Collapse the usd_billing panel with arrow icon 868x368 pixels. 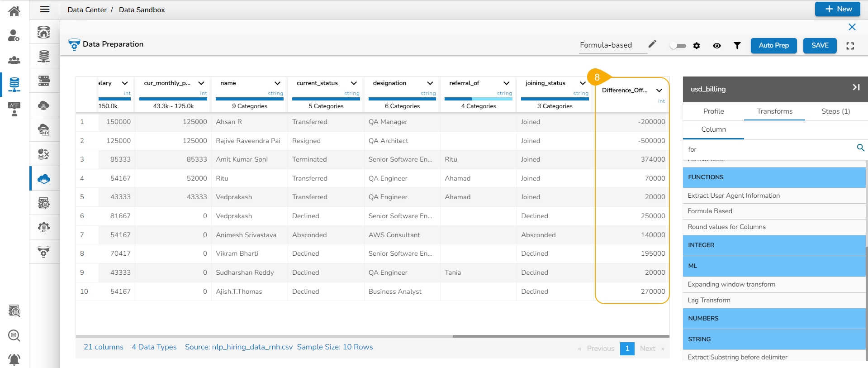click(x=856, y=87)
